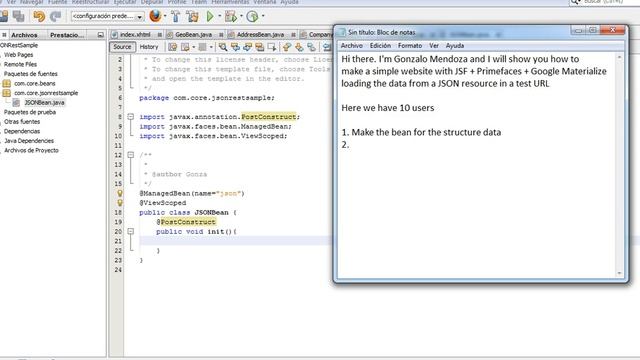Open the Edición menu in Bloc de notas
The image size is (640, 360).
(380, 46)
